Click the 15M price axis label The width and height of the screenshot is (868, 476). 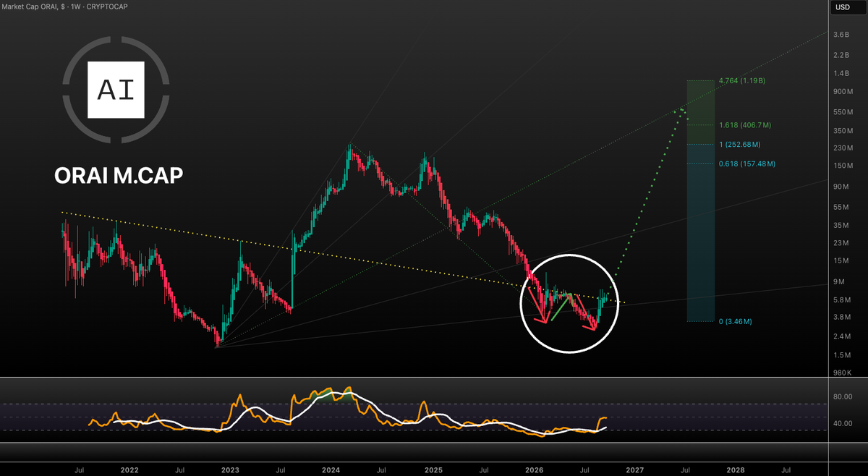[841, 260]
